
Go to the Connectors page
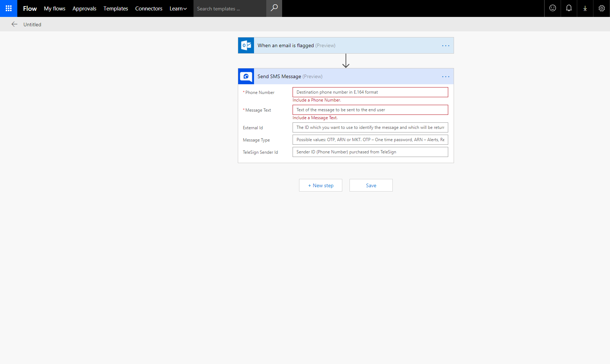click(x=149, y=8)
